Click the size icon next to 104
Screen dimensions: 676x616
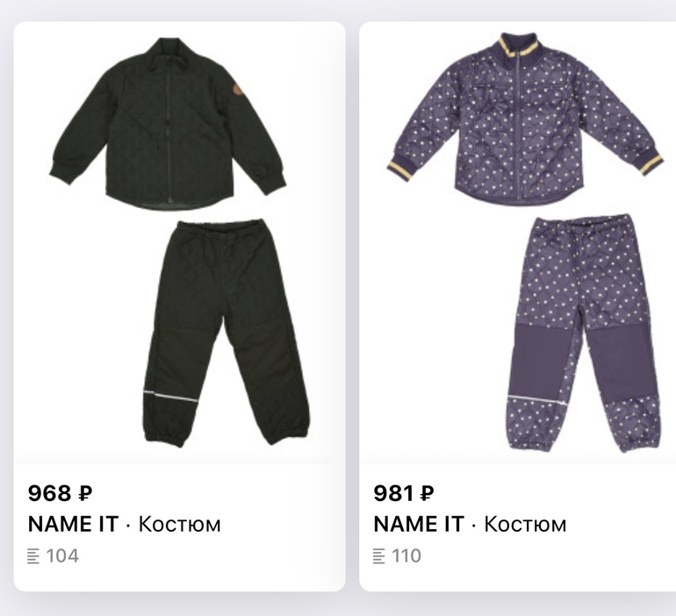(x=33, y=556)
